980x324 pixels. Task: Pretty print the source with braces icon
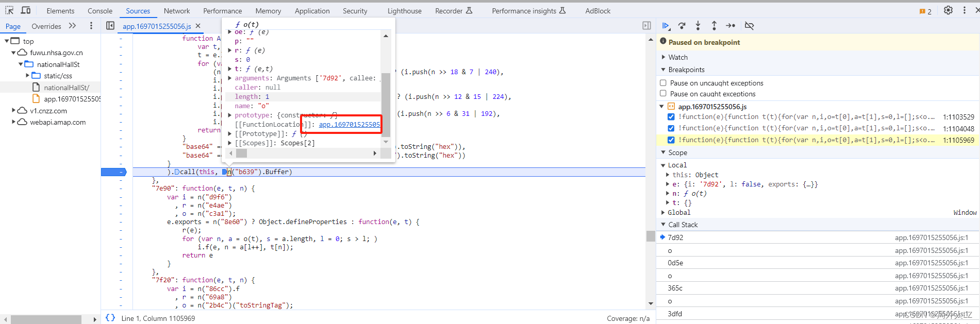click(110, 318)
